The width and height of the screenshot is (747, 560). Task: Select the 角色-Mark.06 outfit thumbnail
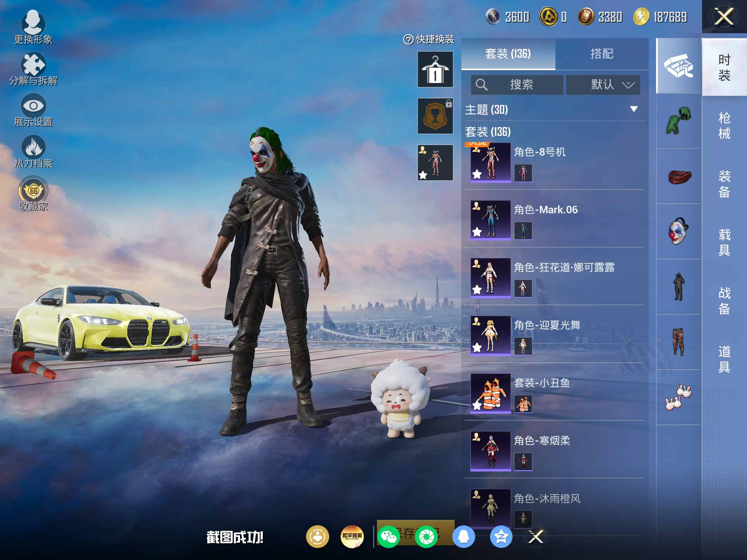pyautogui.click(x=490, y=220)
